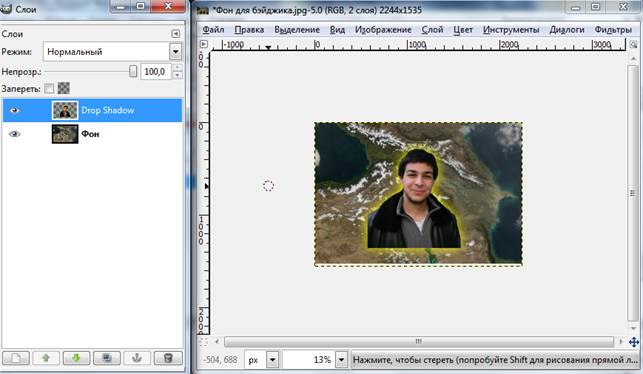Hide the Drop Shadow layer eye

[14, 110]
